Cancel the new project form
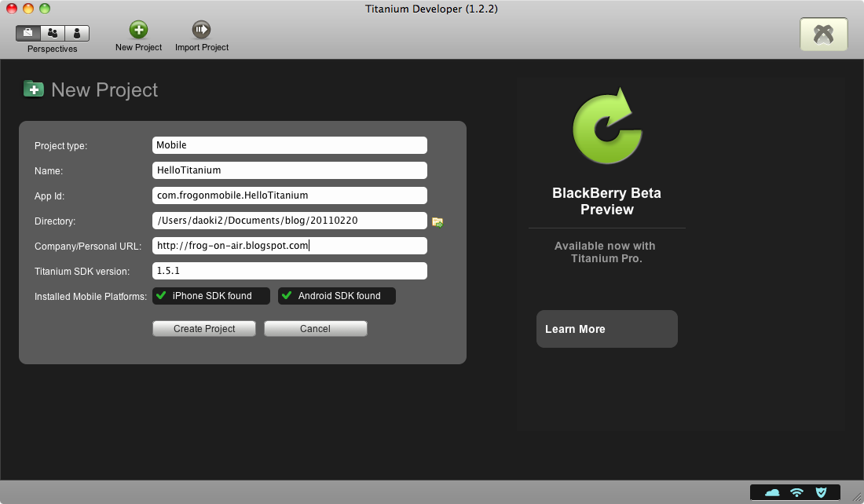The width and height of the screenshot is (864, 504). 316,329
